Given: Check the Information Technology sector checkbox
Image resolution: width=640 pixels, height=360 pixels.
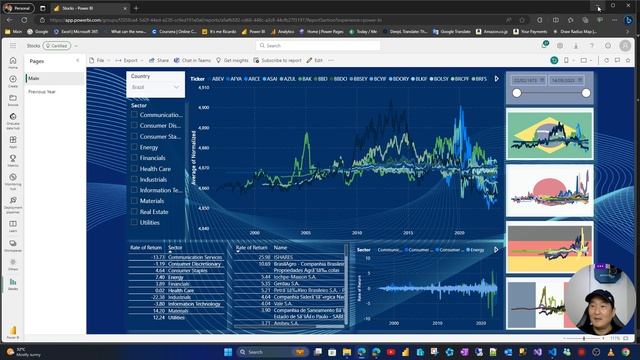Looking at the screenshot, I should [x=134, y=190].
